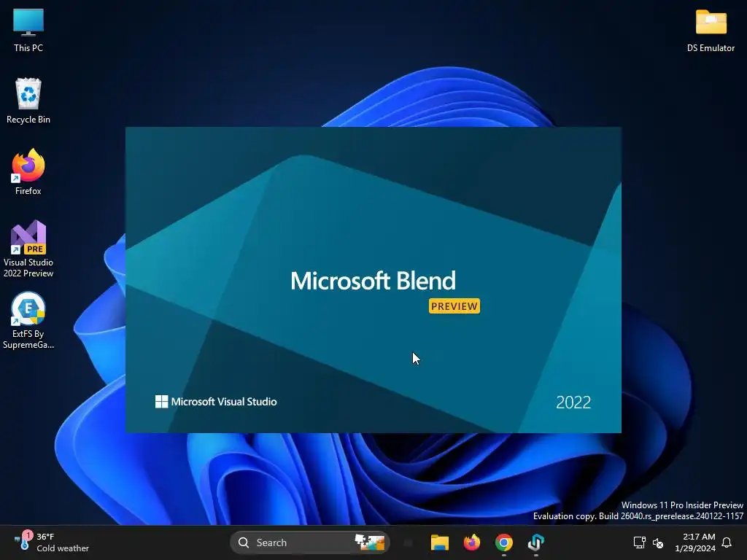This screenshot has width=747, height=560.
Task: Click the Microsoft Visual Studio logo text
Action: coord(216,402)
